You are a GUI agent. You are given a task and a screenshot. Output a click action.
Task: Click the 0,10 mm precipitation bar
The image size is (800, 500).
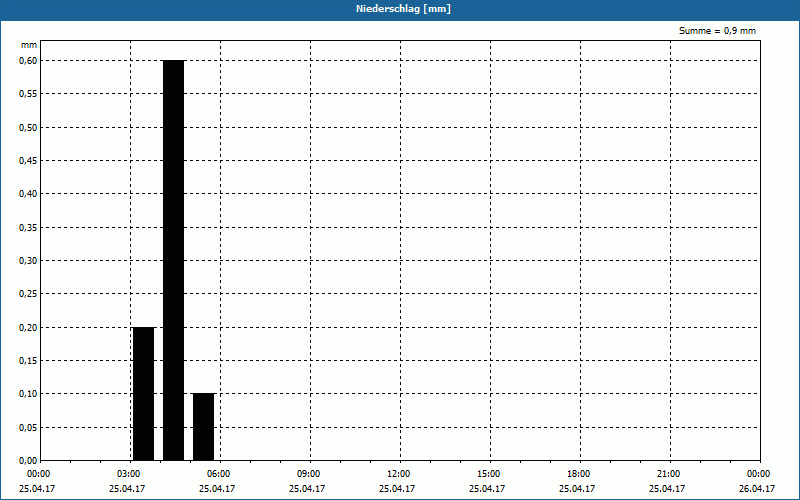click(204, 427)
